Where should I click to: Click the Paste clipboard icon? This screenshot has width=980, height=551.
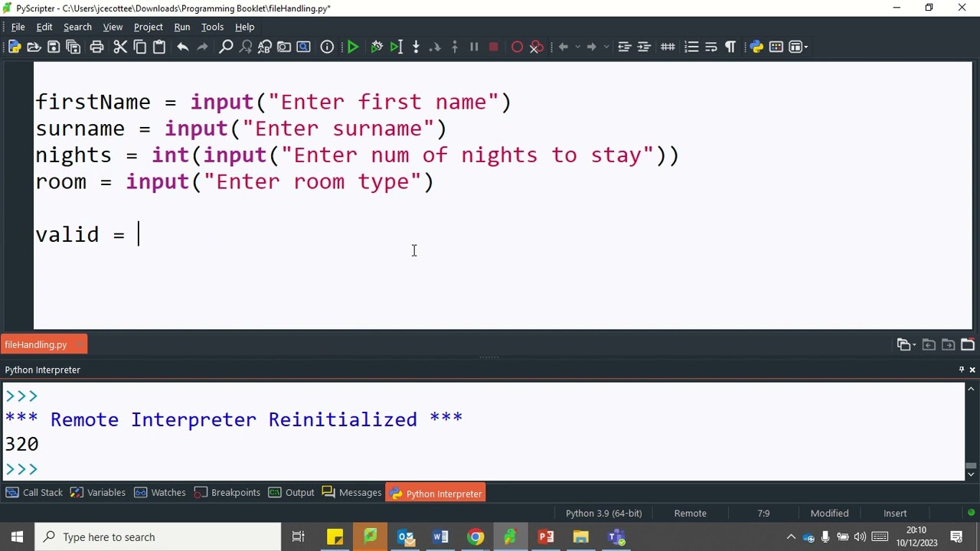pos(159,47)
